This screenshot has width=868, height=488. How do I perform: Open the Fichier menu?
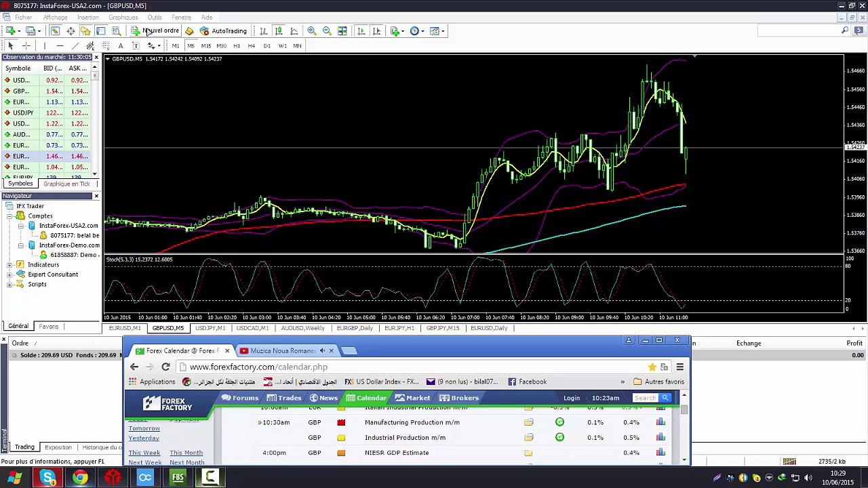click(23, 17)
